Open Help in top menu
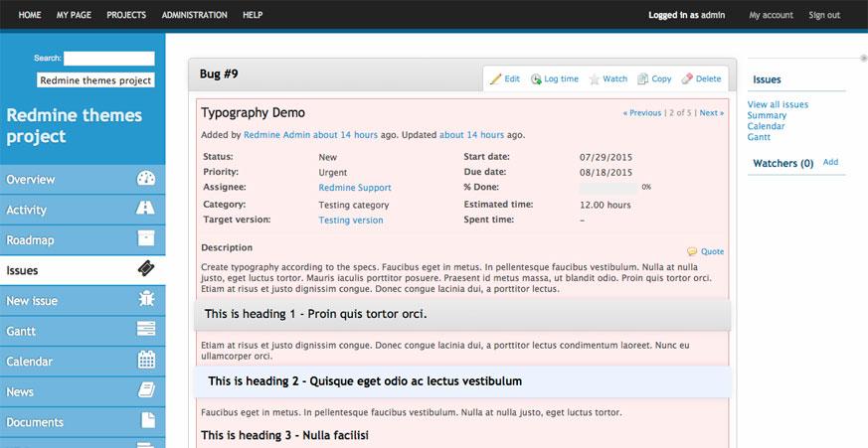The width and height of the screenshot is (868, 448). 253,15
